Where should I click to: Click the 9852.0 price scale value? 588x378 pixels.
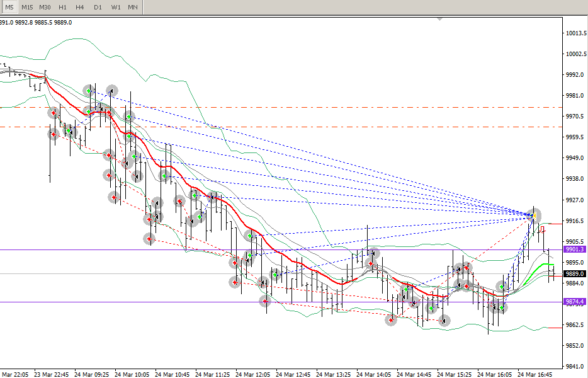click(x=575, y=345)
